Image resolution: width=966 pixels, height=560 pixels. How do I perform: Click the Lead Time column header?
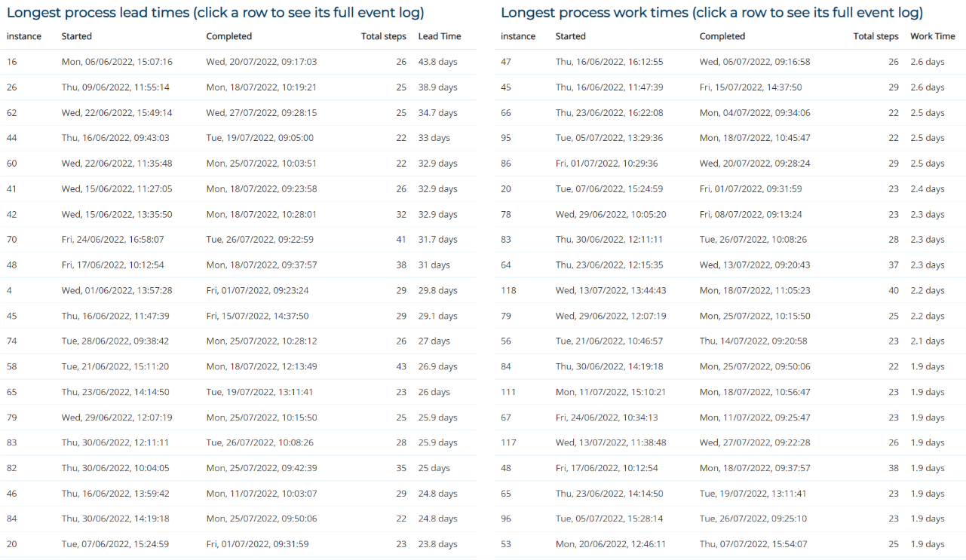click(x=439, y=36)
